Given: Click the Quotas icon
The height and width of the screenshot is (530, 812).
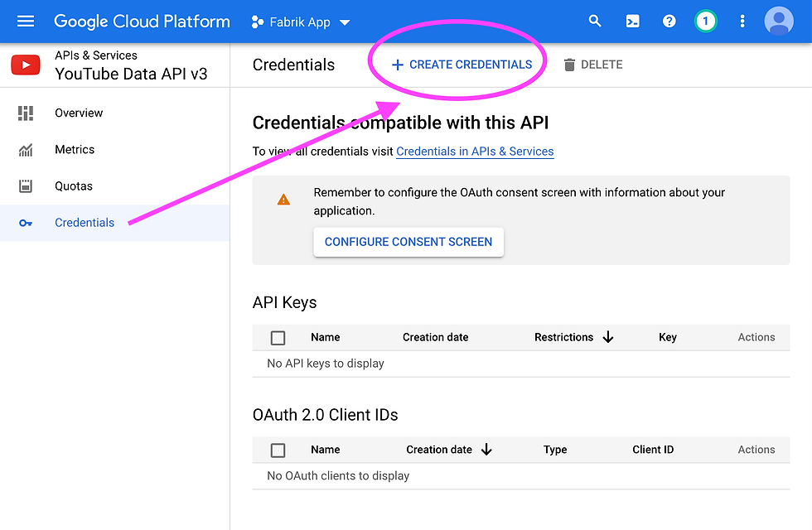Looking at the screenshot, I should (x=26, y=186).
